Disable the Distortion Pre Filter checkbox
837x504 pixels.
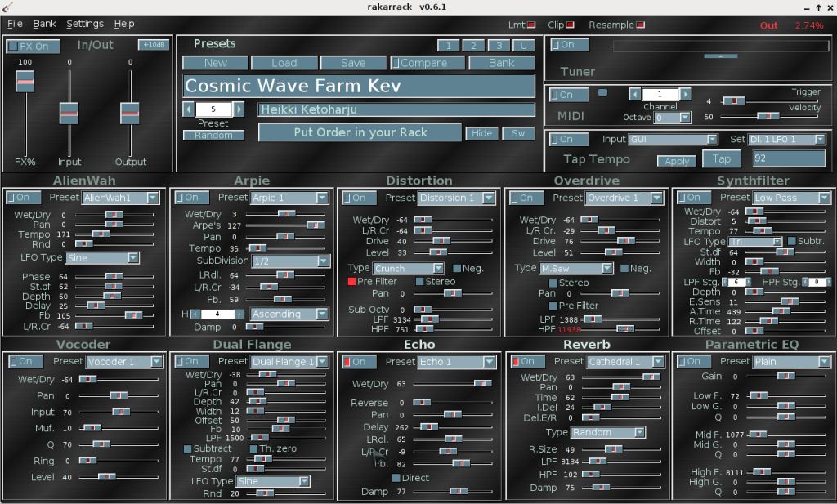[351, 281]
